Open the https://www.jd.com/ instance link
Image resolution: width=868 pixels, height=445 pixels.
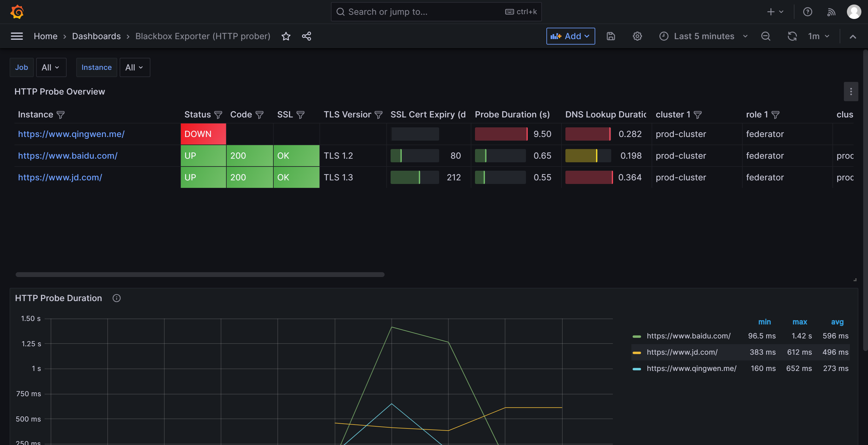pyautogui.click(x=60, y=177)
